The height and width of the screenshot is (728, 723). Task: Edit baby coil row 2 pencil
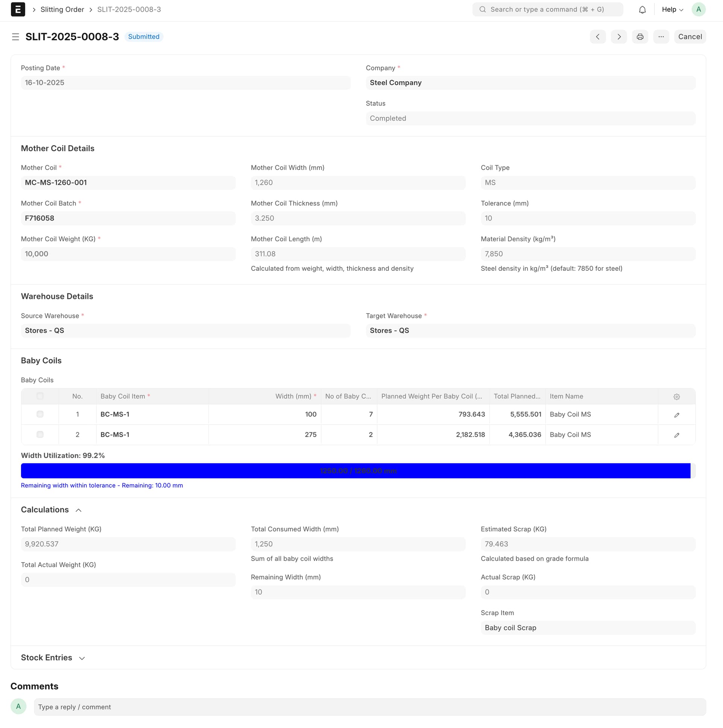[x=676, y=435]
